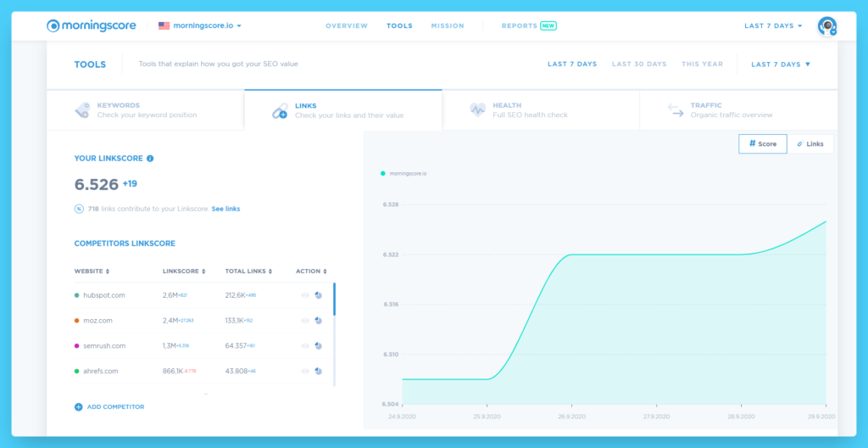Click the Traffic arrows icon
This screenshot has height=448, width=868.
tap(676, 109)
